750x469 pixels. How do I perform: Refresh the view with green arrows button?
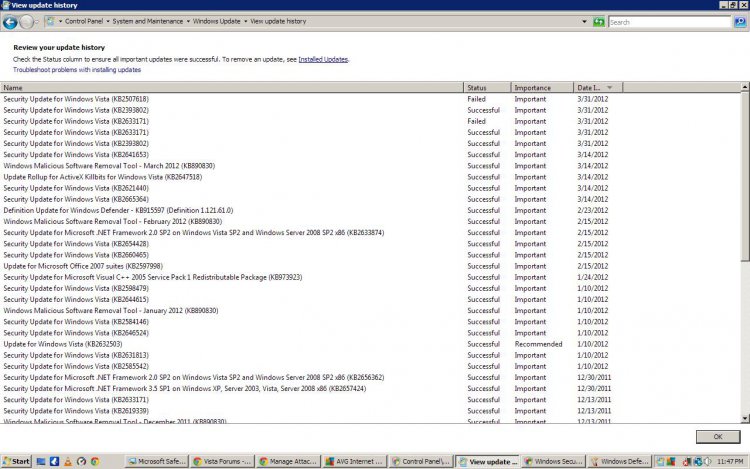click(x=598, y=22)
